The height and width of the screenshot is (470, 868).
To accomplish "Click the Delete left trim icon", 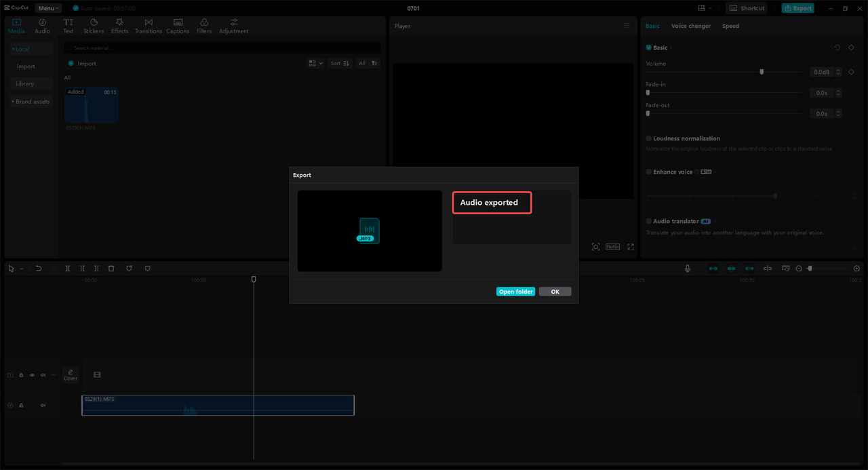I will [82, 269].
